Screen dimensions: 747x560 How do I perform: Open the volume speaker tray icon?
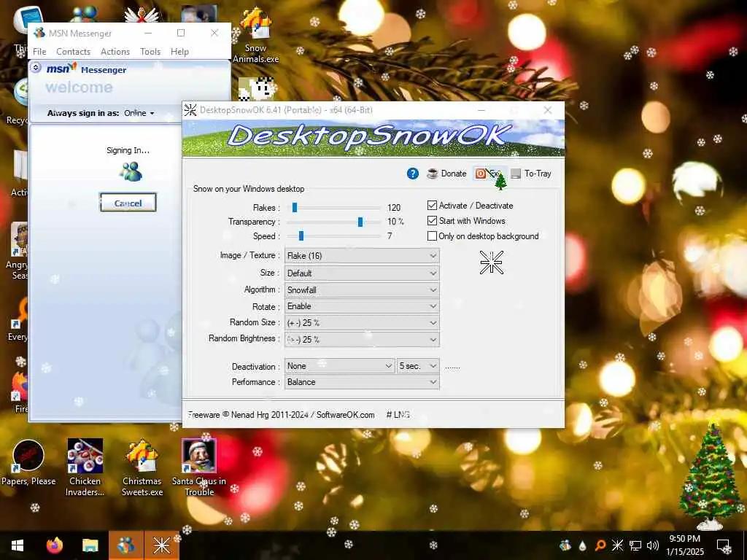click(653, 545)
